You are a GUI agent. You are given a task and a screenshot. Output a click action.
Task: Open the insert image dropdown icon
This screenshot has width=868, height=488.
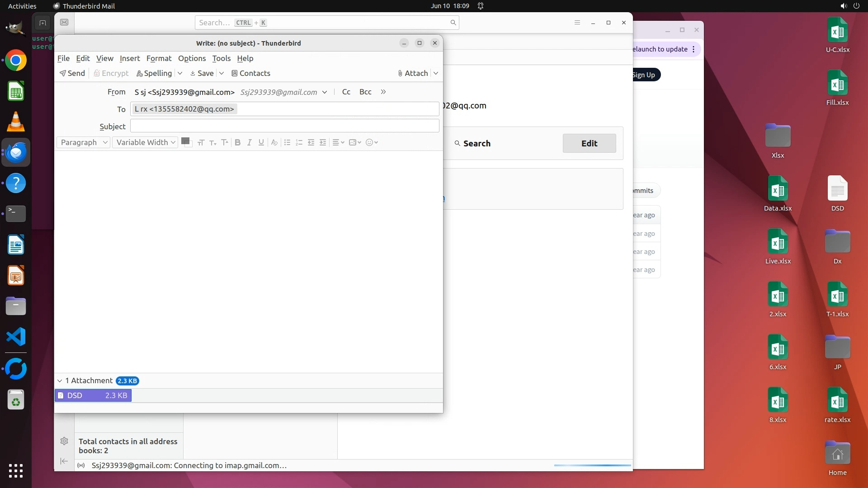pos(355,142)
